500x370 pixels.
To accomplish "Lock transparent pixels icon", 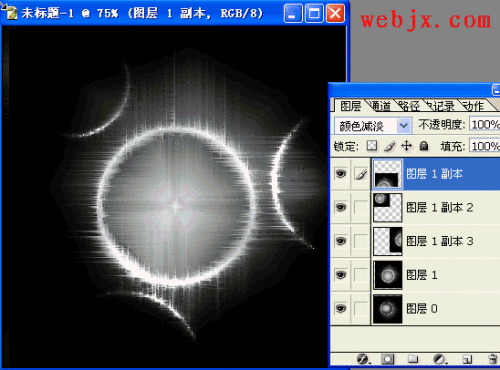I will click(x=372, y=145).
